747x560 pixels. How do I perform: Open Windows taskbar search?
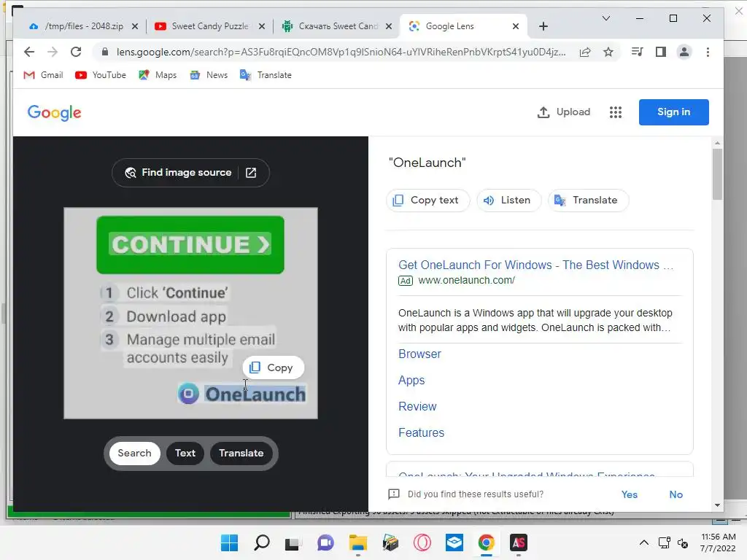[262, 542]
